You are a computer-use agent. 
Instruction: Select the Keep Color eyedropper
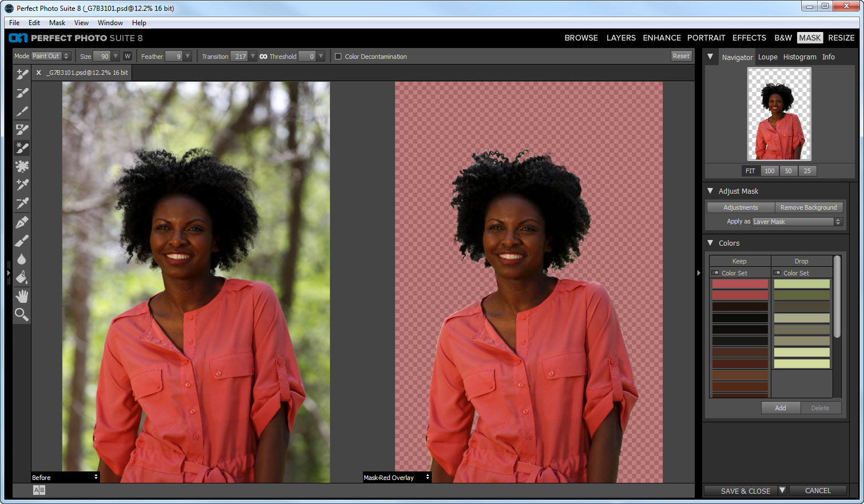point(22,185)
